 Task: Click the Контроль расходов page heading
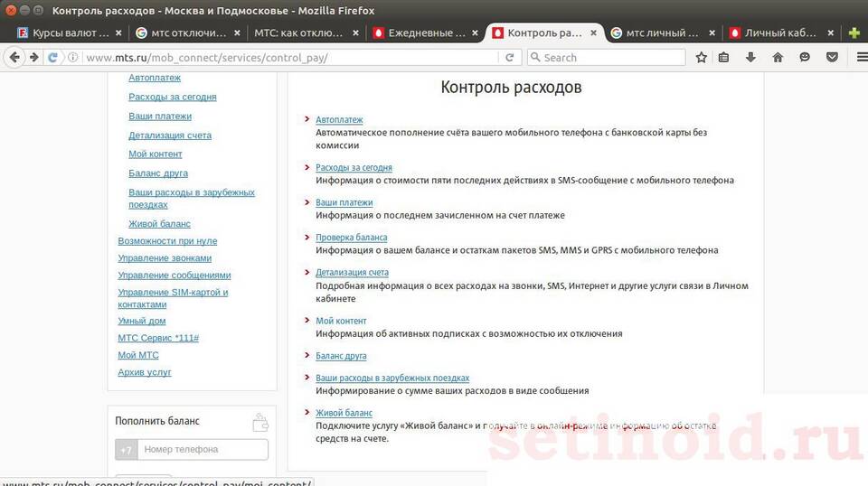(x=511, y=88)
